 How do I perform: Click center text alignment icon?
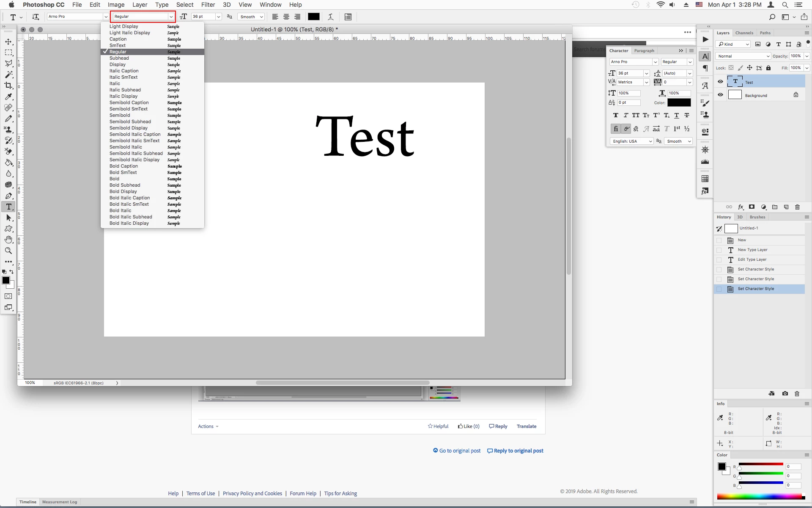click(286, 17)
